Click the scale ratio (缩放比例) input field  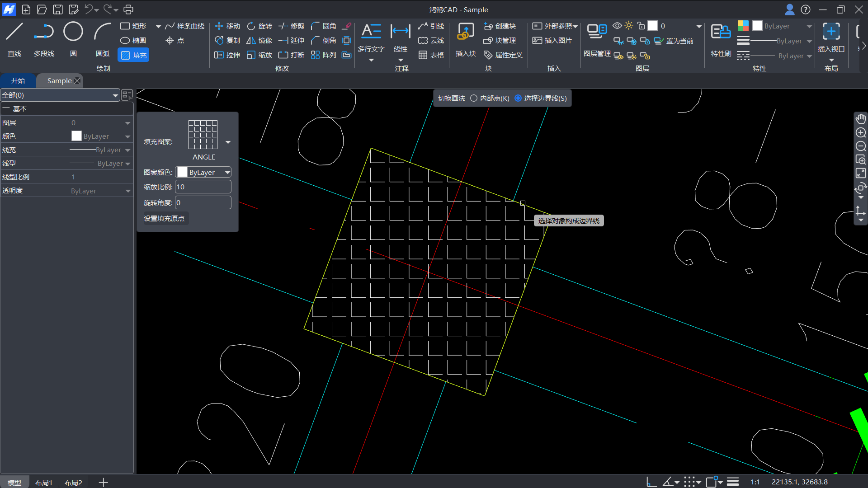coord(203,187)
